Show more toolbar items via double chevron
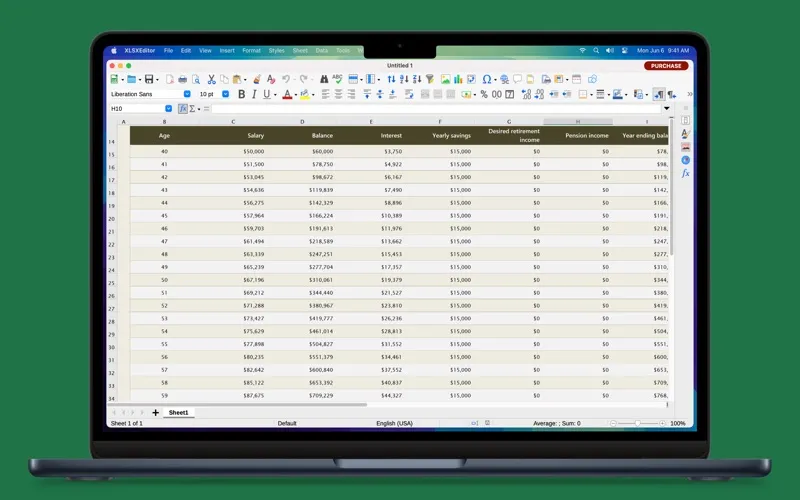The height and width of the screenshot is (500, 800). tap(690, 94)
